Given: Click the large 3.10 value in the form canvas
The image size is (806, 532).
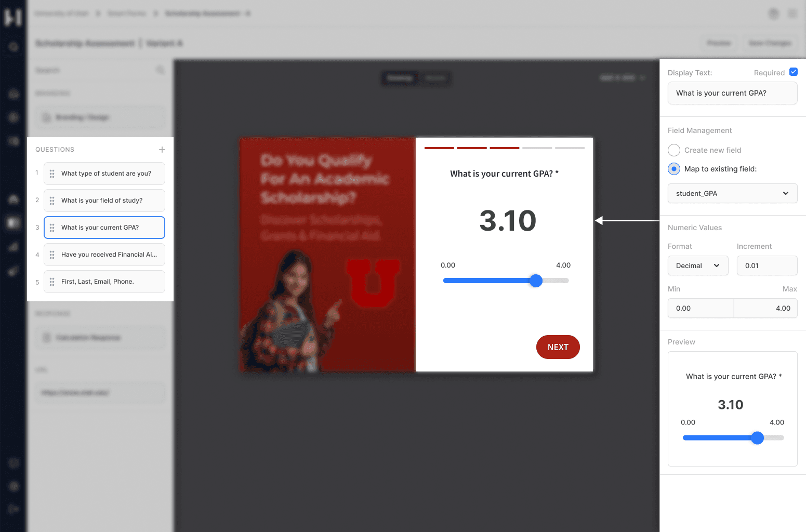Looking at the screenshot, I should click(x=508, y=221).
